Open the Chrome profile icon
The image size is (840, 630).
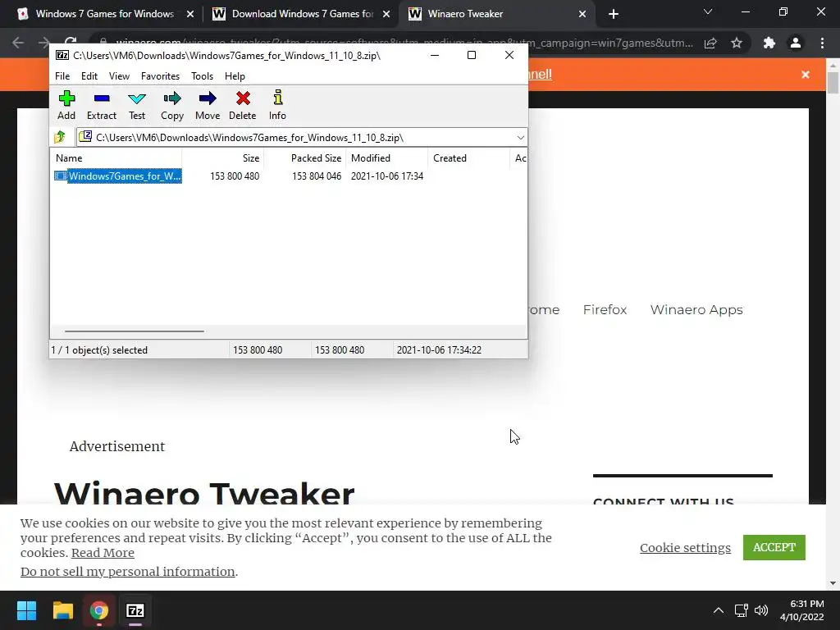[x=796, y=43]
